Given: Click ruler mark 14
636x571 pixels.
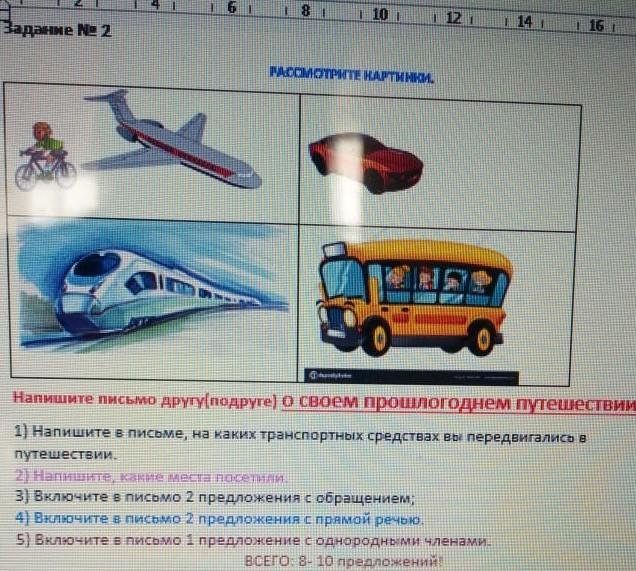Looking at the screenshot, I should (524, 22).
